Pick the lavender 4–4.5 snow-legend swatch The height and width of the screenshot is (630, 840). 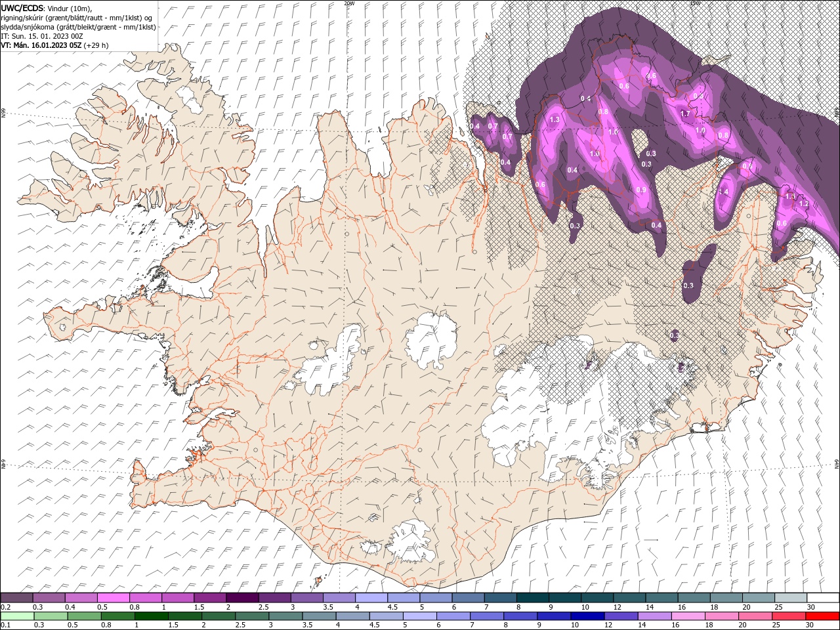[x=371, y=598]
